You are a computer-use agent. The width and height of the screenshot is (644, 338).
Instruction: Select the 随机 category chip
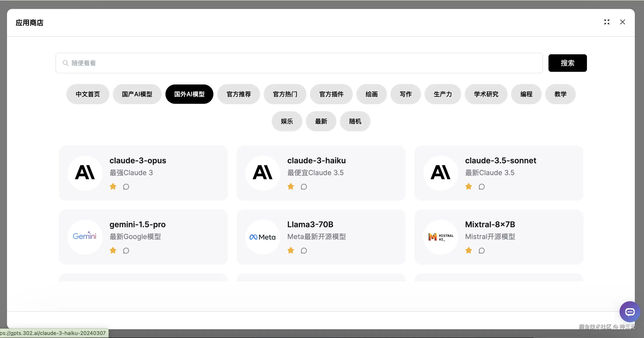(x=355, y=121)
